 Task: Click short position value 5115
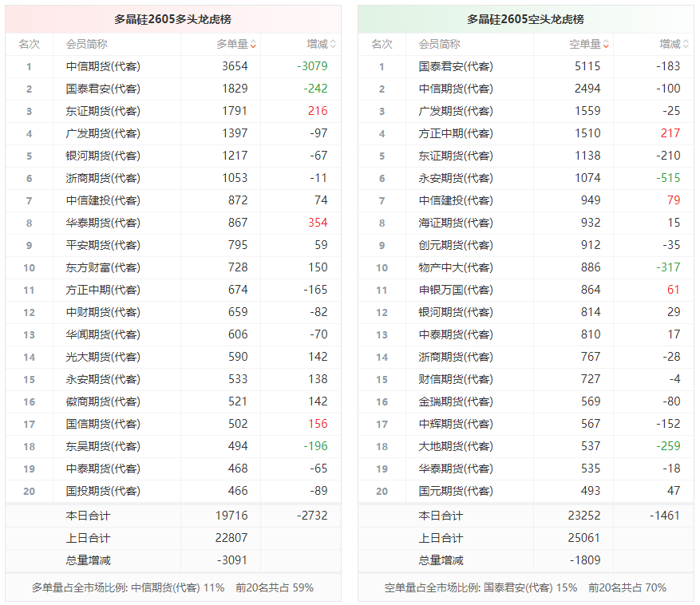click(587, 66)
